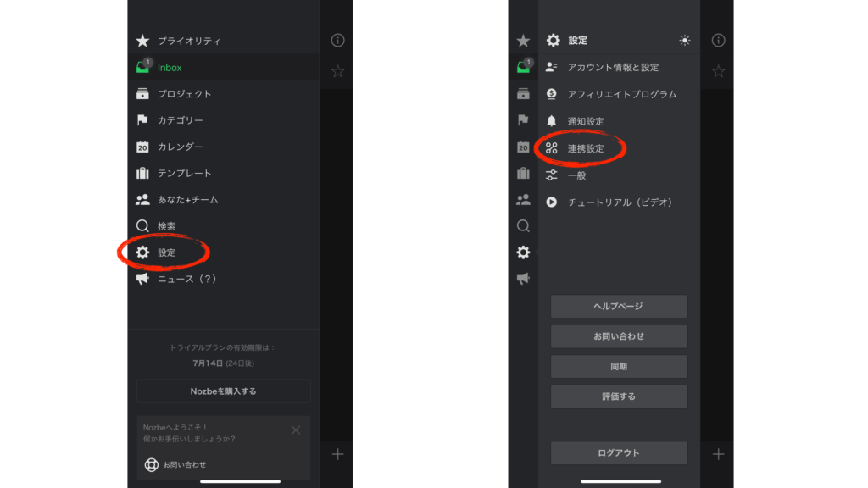Click the settings gear icon in right screen sidebar
868x488 pixels.
523,252
